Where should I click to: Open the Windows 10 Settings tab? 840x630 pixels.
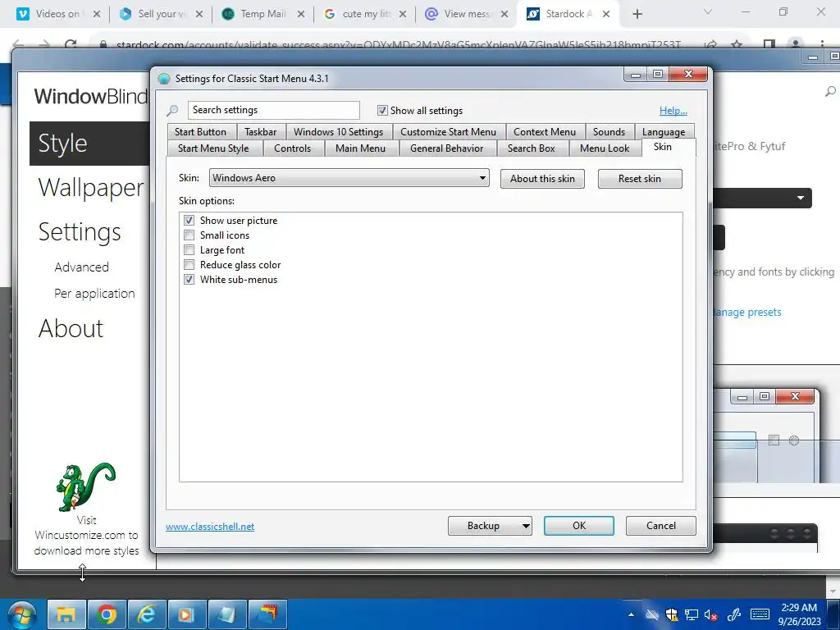click(339, 132)
